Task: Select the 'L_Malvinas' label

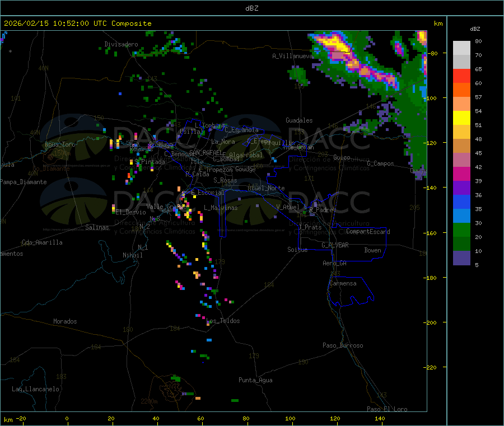Action: coord(221,208)
